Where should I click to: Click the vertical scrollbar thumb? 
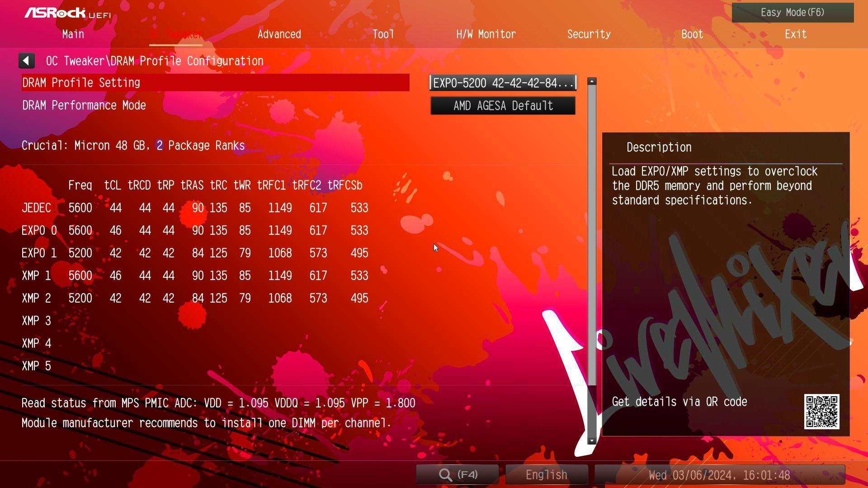(592, 235)
